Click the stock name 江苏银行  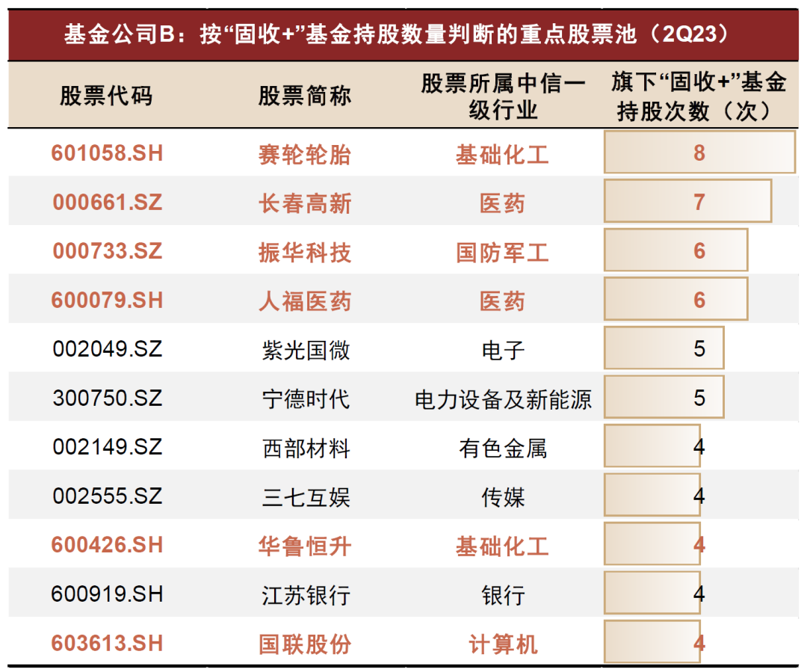tap(306, 595)
